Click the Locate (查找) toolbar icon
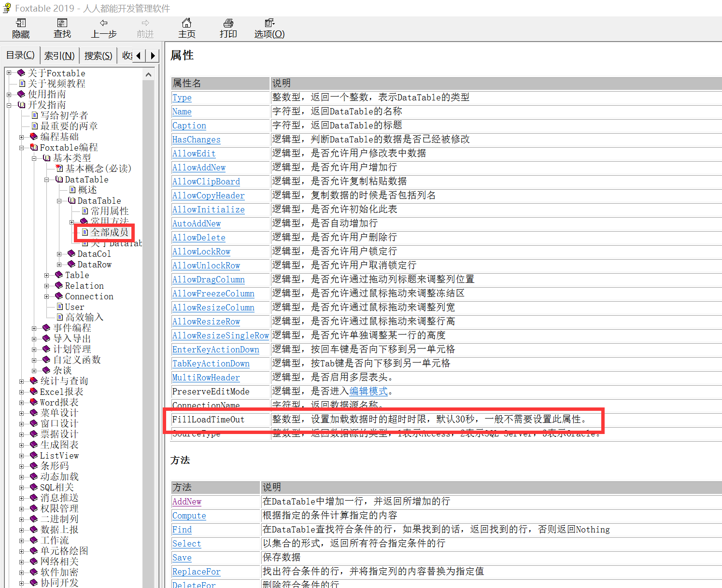The height and width of the screenshot is (588, 722). [x=62, y=23]
